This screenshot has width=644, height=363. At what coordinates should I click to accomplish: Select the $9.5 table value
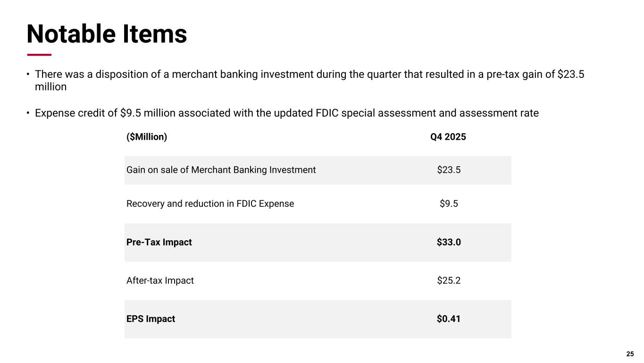pos(449,204)
